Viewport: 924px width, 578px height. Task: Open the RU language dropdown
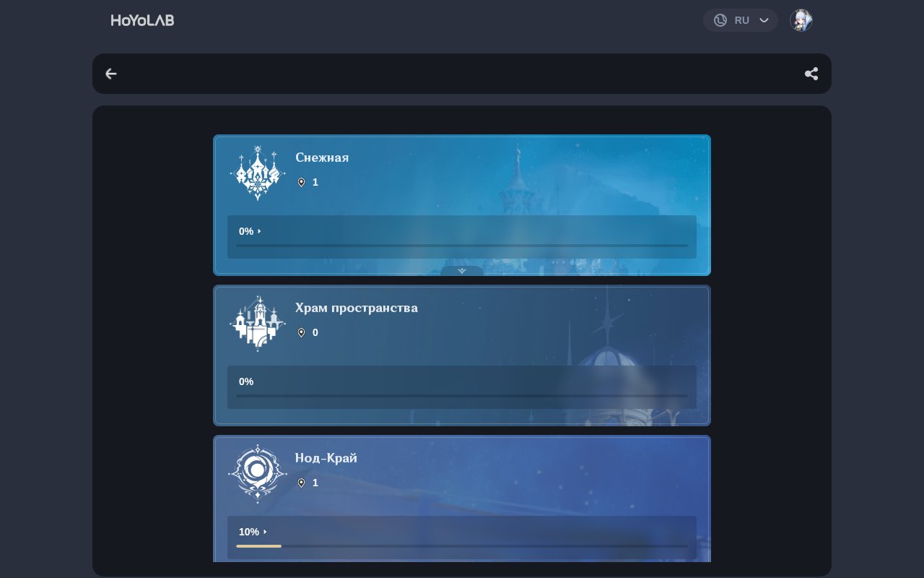(x=740, y=20)
